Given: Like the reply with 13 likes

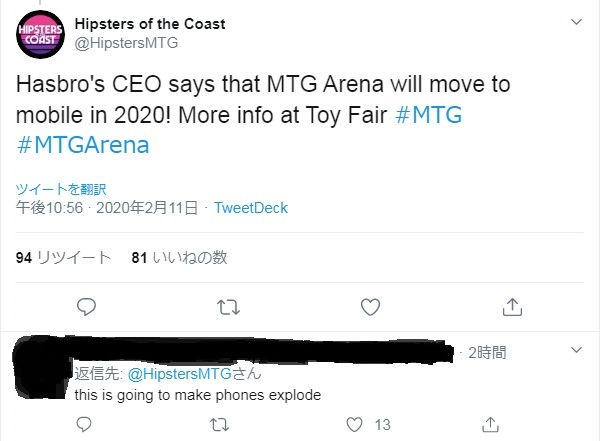Looking at the screenshot, I should coord(356,424).
